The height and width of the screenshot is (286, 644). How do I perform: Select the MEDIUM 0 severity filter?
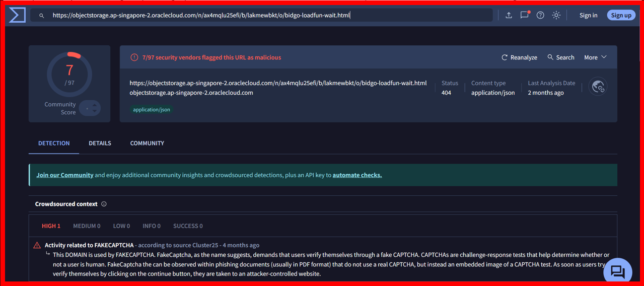point(87,226)
